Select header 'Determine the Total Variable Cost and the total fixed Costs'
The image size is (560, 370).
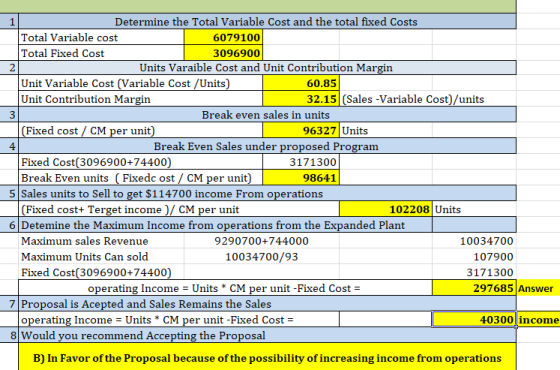(267, 22)
